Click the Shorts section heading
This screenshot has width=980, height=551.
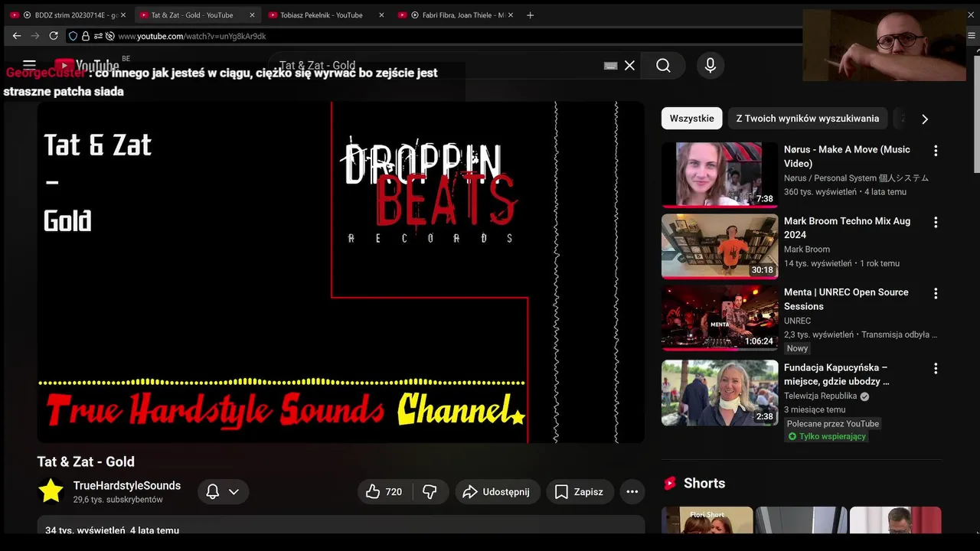pyautogui.click(x=704, y=484)
